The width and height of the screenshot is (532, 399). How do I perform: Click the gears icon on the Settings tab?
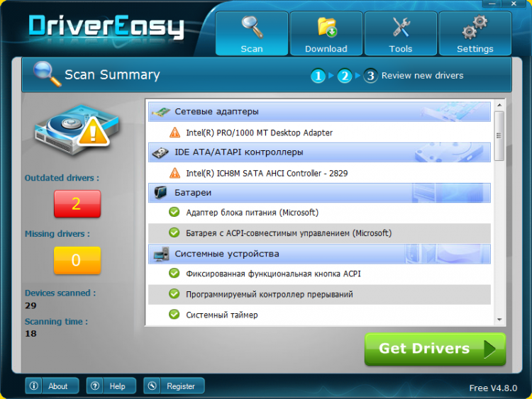coord(475,26)
